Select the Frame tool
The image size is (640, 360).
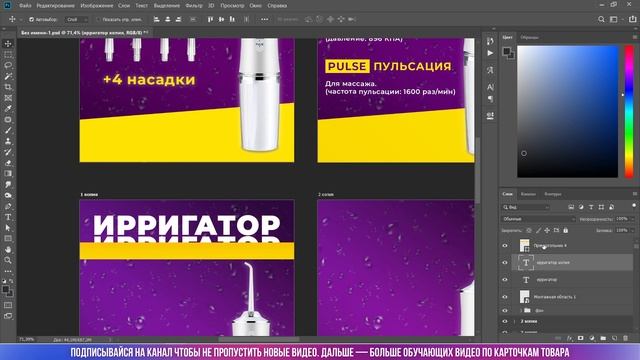click(x=8, y=98)
